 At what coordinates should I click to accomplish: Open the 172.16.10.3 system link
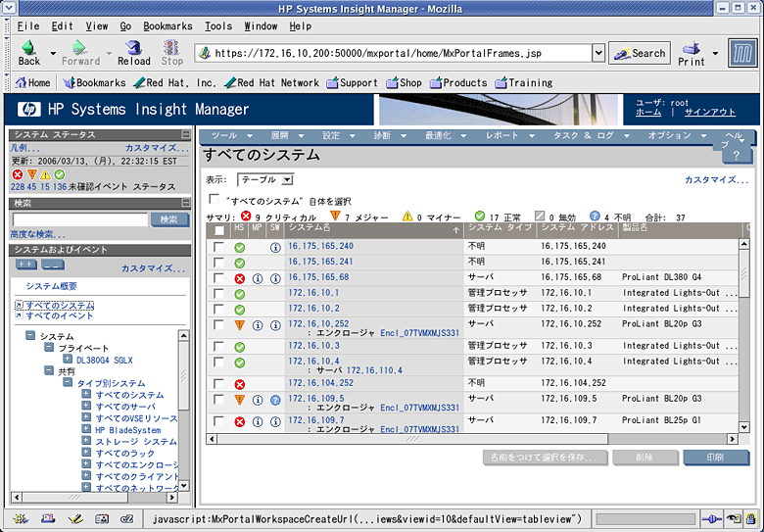[313, 346]
